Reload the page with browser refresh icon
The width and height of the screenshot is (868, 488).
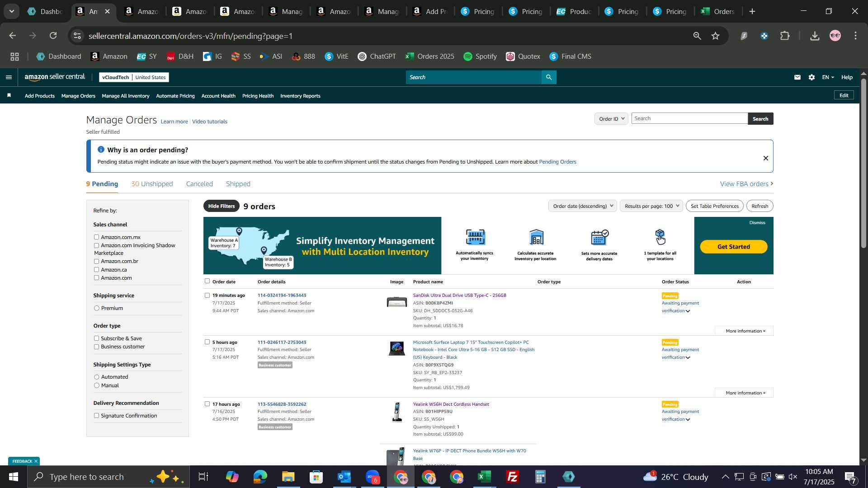[x=53, y=36]
